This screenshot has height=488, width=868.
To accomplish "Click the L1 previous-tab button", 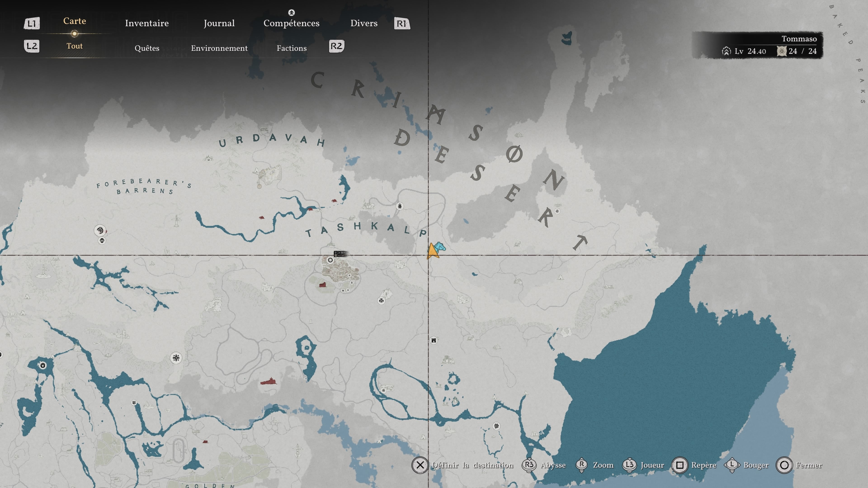I will point(32,23).
